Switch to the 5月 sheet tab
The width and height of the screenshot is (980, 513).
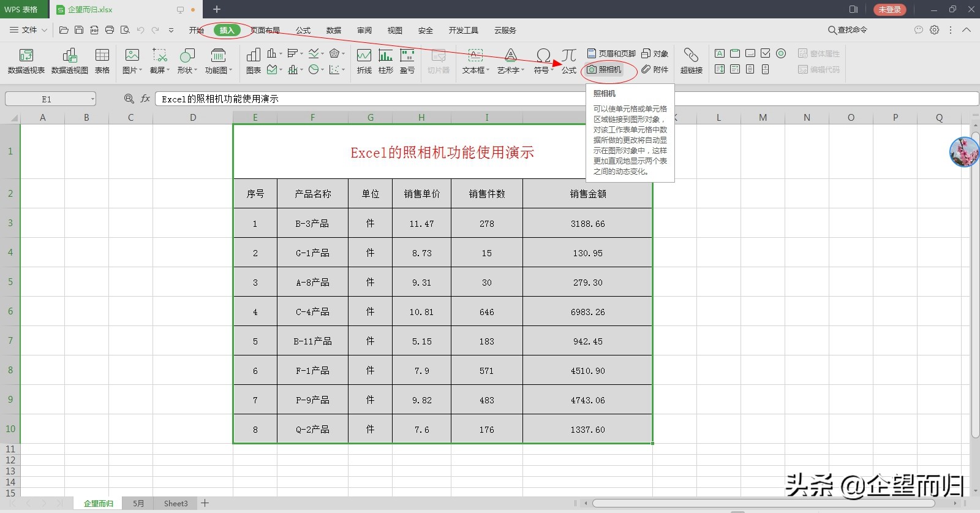point(139,503)
